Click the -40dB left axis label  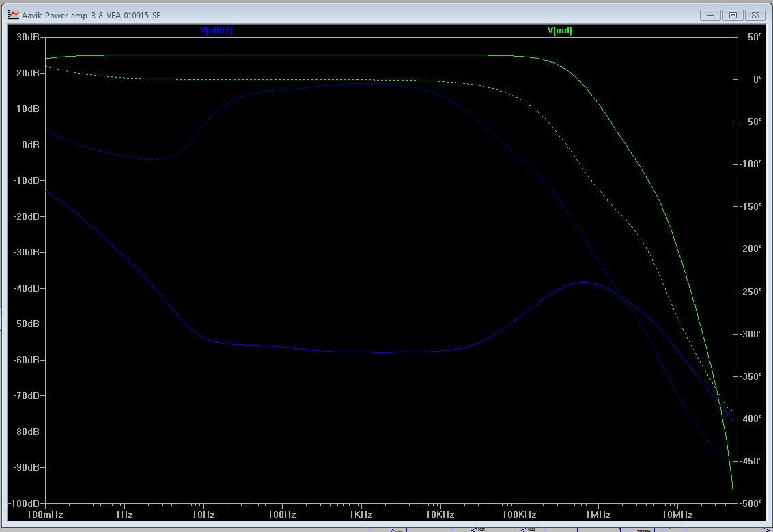pyautogui.click(x=26, y=288)
